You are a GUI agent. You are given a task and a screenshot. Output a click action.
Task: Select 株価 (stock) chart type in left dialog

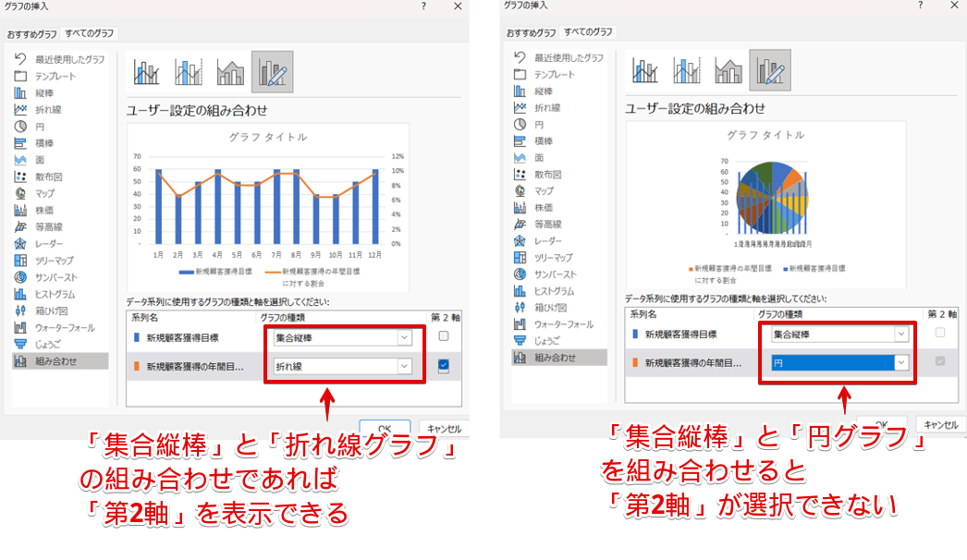coord(43,210)
